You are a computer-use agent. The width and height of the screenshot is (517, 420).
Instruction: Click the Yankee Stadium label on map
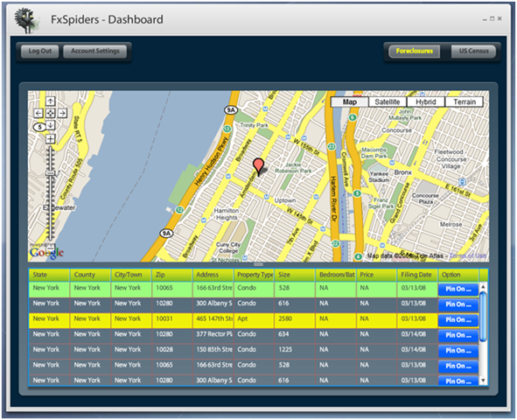379,177
